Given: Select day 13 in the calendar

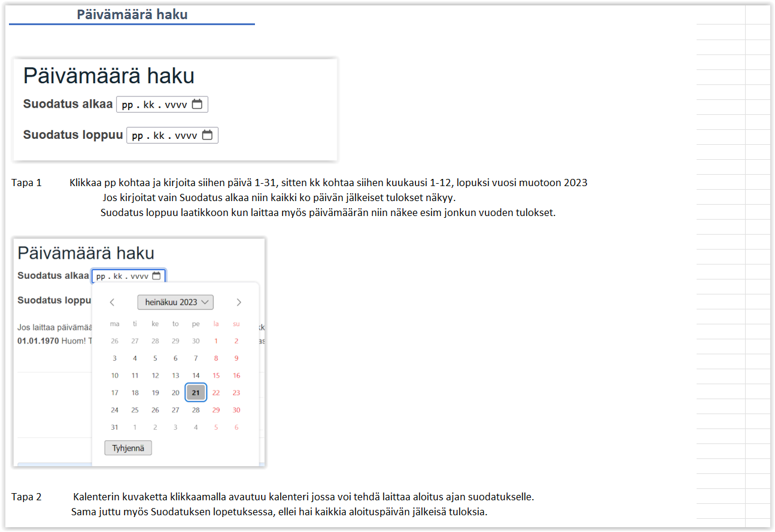Looking at the screenshot, I should (175, 376).
